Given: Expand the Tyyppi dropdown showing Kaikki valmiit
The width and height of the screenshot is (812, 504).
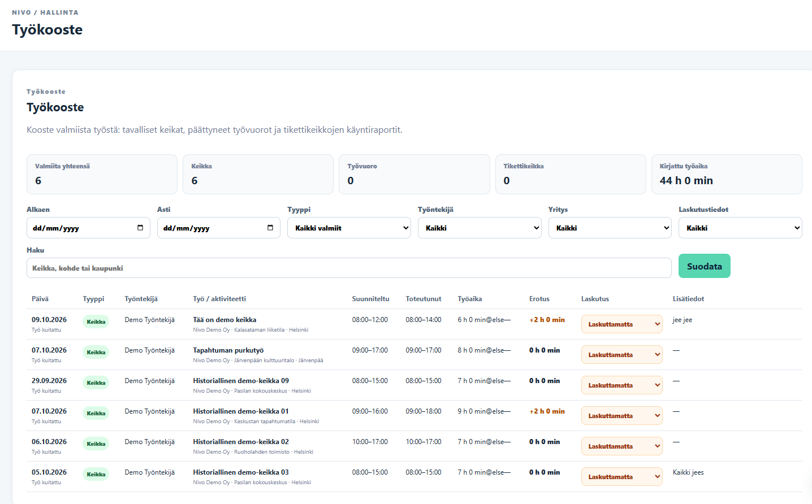Looking at the screenshot, I should pos(349,228).
